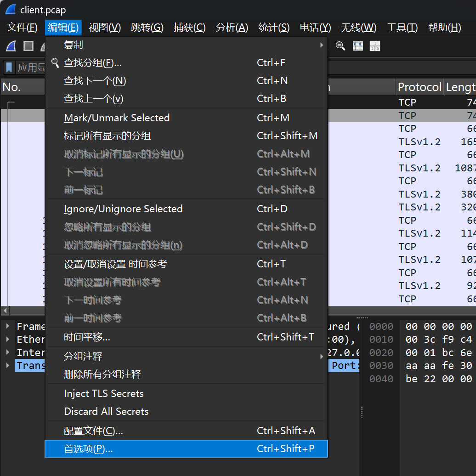The image size is (476, 476).
Task: Click hex byte 'bc' in row 0020
Action: [448, 352]
